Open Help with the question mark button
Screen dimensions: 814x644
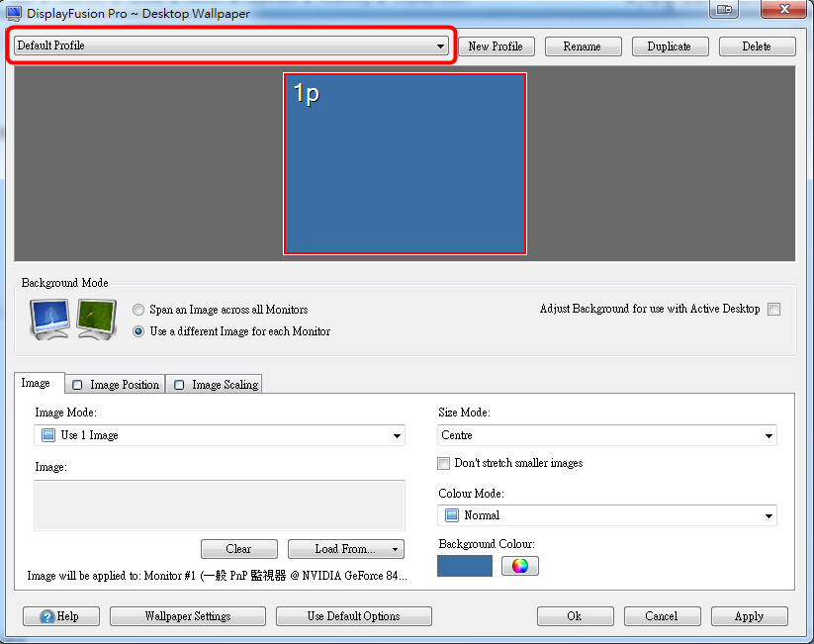coord(61,616)
